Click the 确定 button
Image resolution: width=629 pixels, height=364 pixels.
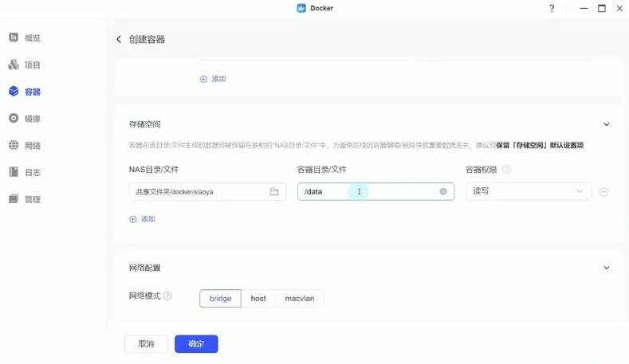tap(196, 344)
